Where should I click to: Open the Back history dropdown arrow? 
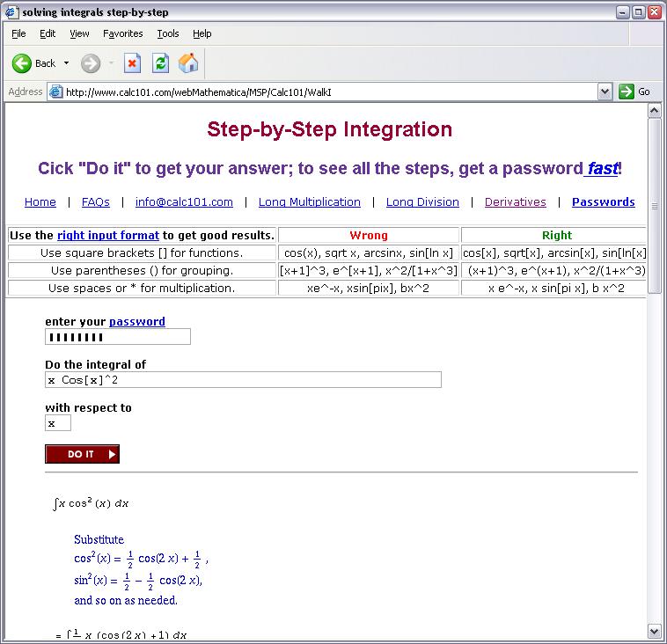click(67, 63)
